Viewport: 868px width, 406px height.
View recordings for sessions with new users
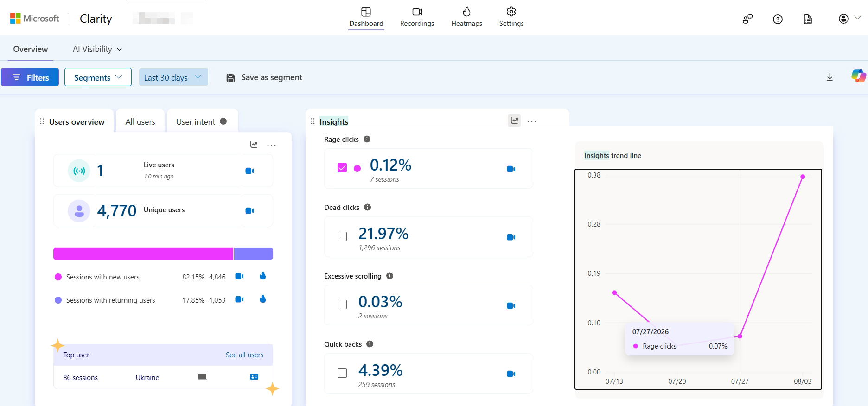point(239,276)
